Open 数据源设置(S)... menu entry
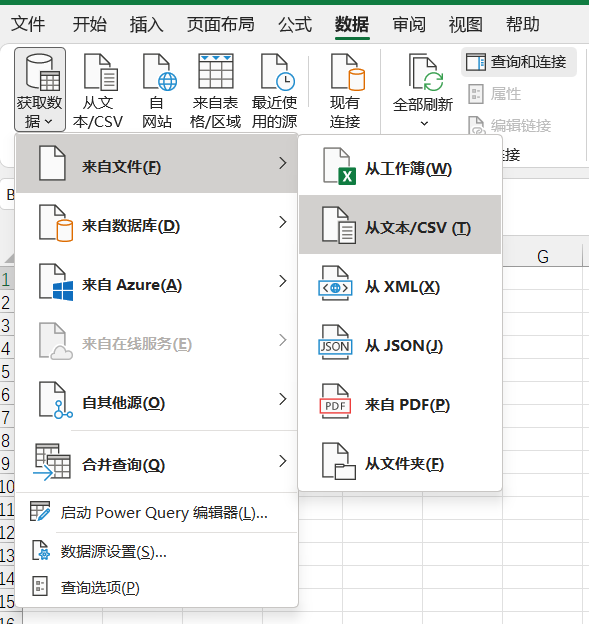The height and width of the screenshot is (624, 589). pos(157,552)
